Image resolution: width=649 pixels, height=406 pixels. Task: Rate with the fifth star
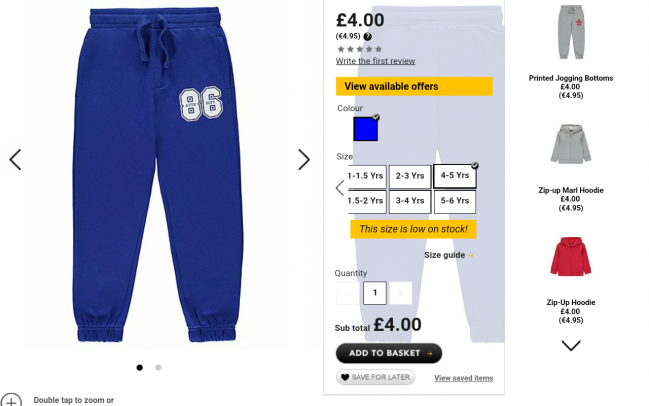coord(378,49)
